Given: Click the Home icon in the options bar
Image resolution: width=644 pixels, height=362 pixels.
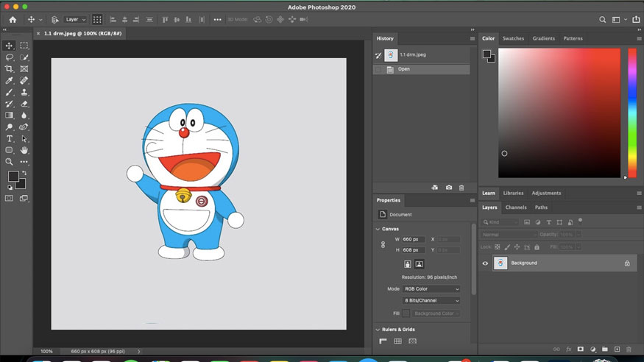Looking at the screenshot, I should click(13, 19).
